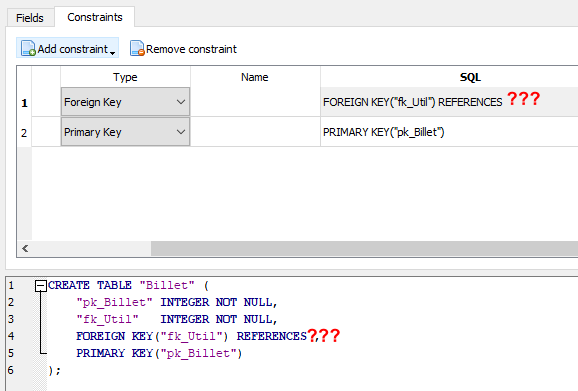This screenshot has height=391, width=578.
Task: Click the PRIMARY KEY("pk_Billet") SQL cell
Action: [449, 132]
